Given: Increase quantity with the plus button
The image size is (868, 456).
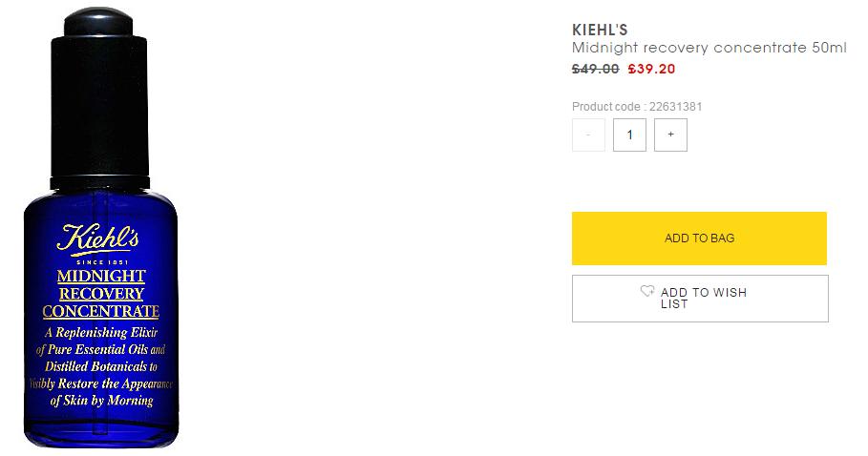Looking at the screenshot, I should click(670, 135).
